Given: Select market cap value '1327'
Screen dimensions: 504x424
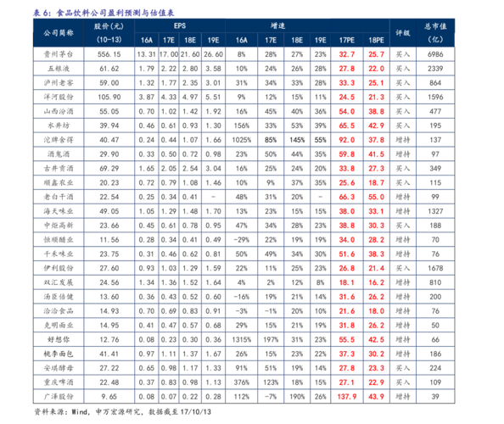Looking at the screenshot, I should (435, 211).
